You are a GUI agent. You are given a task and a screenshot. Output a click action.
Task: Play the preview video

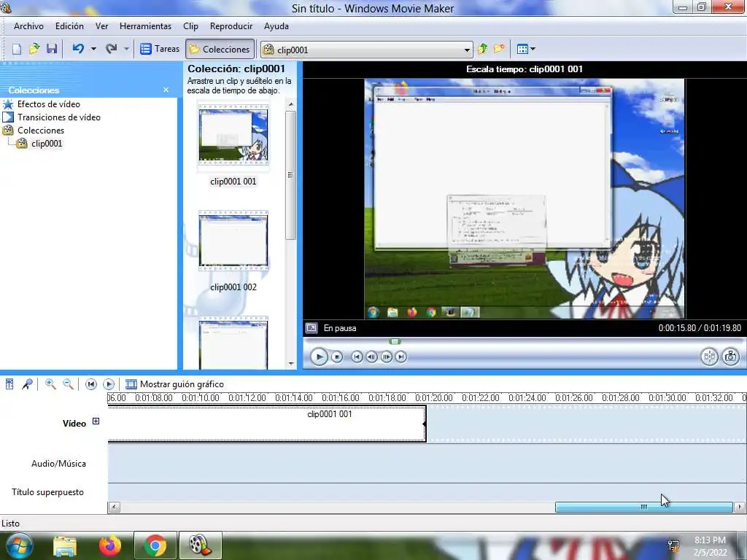320,357
